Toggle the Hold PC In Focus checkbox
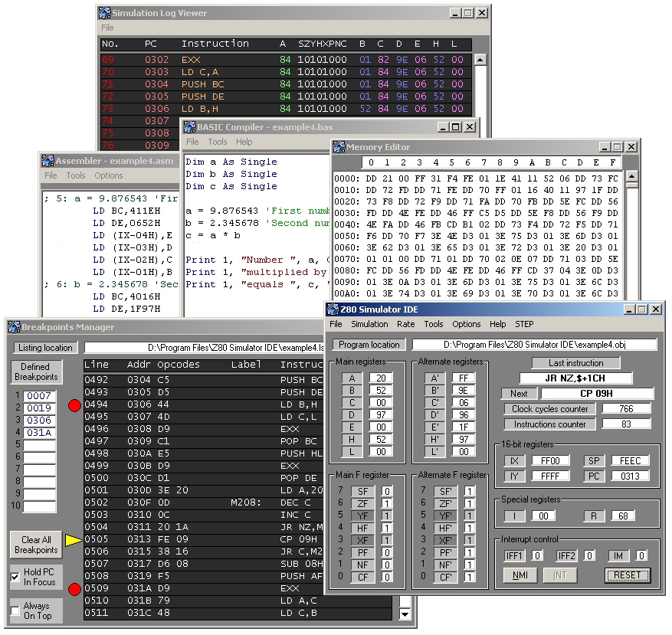Image resolution: width=672 pixels, height=635 pixels. [15, 577]
